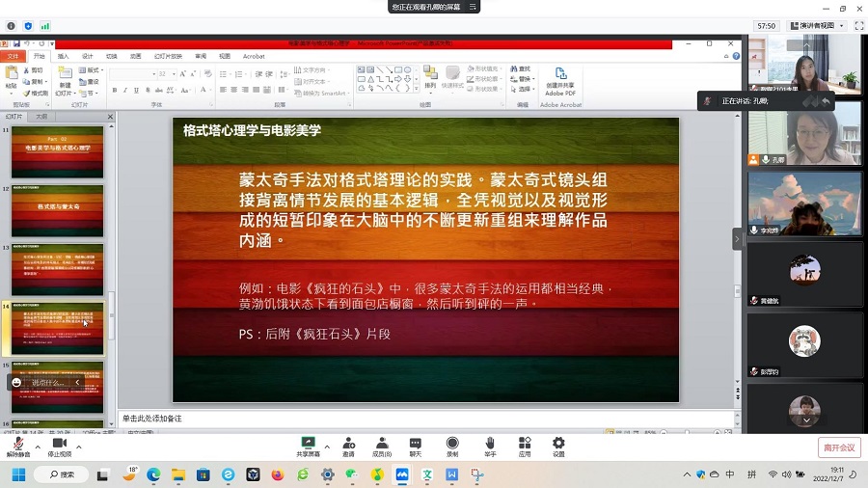
Task: Click the 解除静音 microphone icon
Action: tap(18, 443)
